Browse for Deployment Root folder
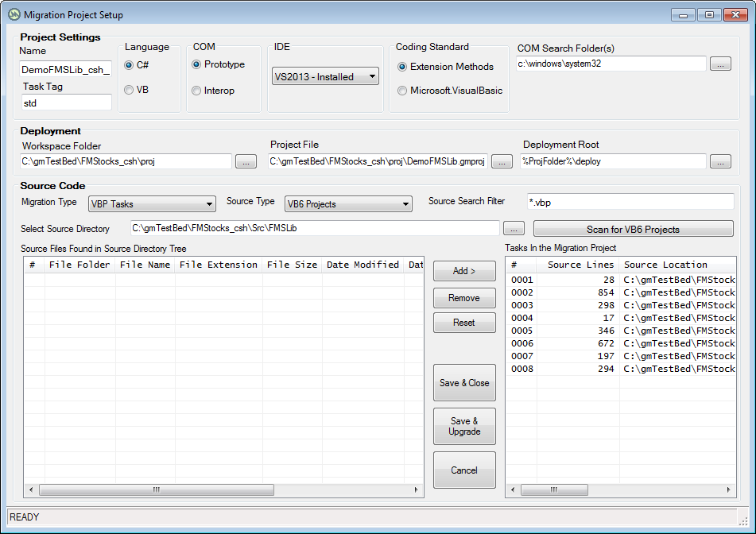Screen dimensions: 756x534 tap(720, 161)
